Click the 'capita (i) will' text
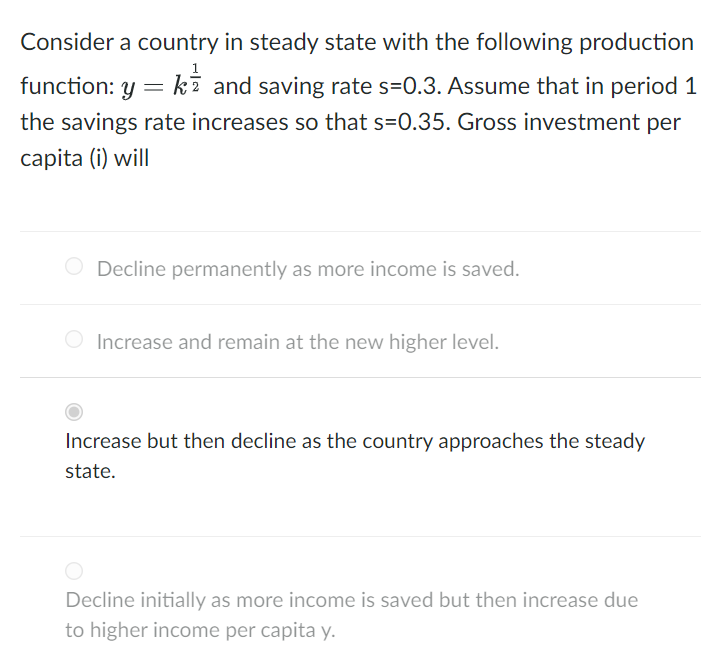Viewport: 706px width, 662px height. point(85,159)
